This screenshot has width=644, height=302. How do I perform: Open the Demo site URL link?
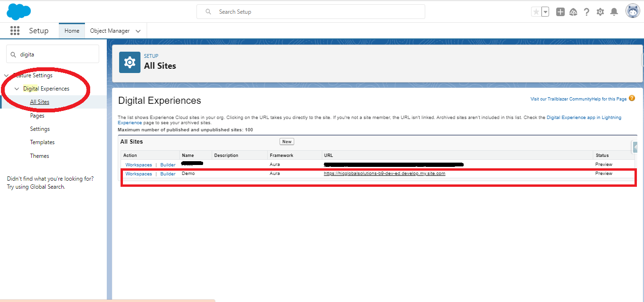point(384,174)
